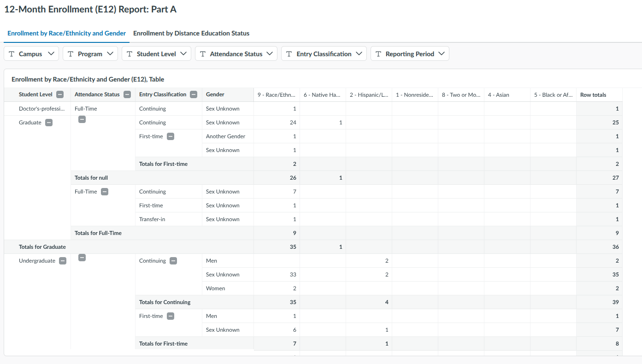
Task: Open the Attendance Status filter dropdown
Action: (x=236, y=53)
